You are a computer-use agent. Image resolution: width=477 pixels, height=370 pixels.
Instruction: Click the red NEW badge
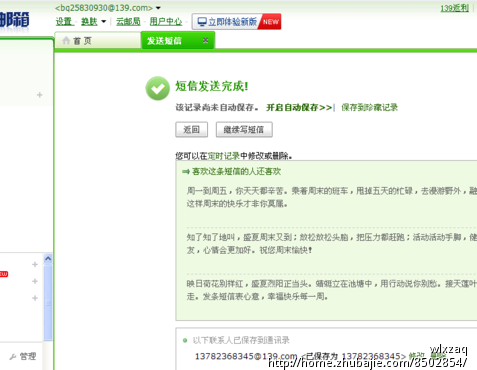(270, 22)
